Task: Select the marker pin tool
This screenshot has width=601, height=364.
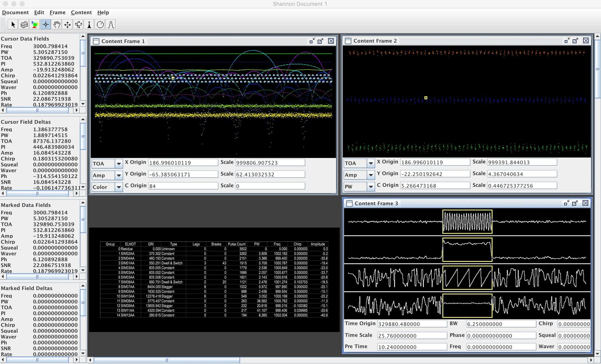Action: pyautogui.click(x=89, y=25)
